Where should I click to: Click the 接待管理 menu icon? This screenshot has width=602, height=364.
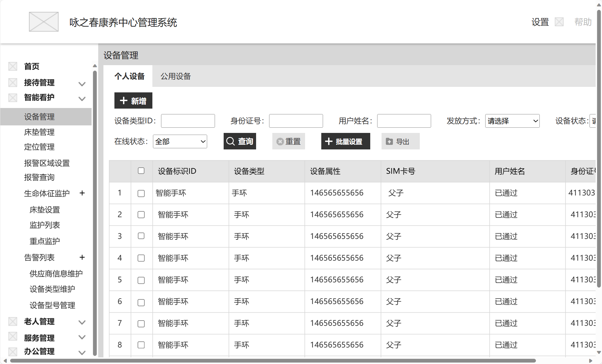point(13,83)
